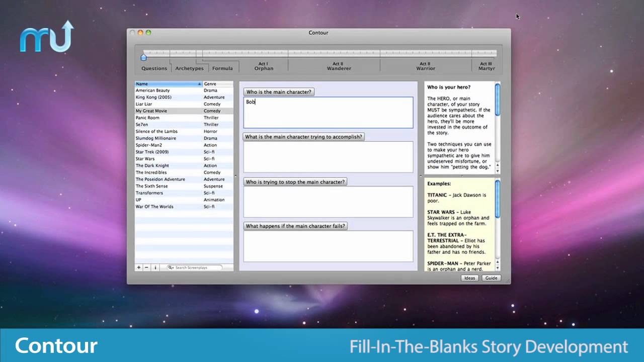
Task: Select Liar Liar in the screenplay list
Action: 184,104
